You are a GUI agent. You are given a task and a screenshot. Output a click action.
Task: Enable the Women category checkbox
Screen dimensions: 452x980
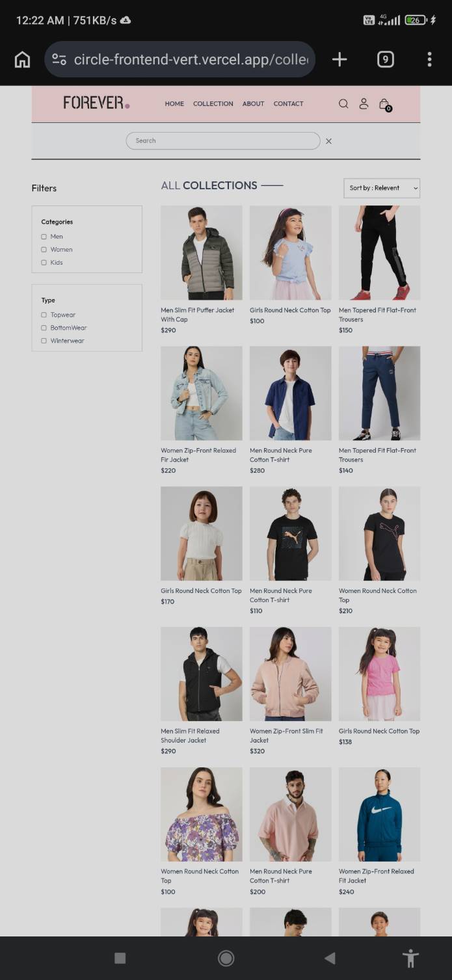[44, 250]
